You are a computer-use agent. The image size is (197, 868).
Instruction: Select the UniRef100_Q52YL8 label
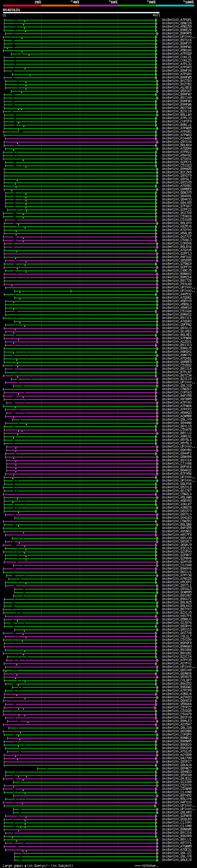[176, 487]
